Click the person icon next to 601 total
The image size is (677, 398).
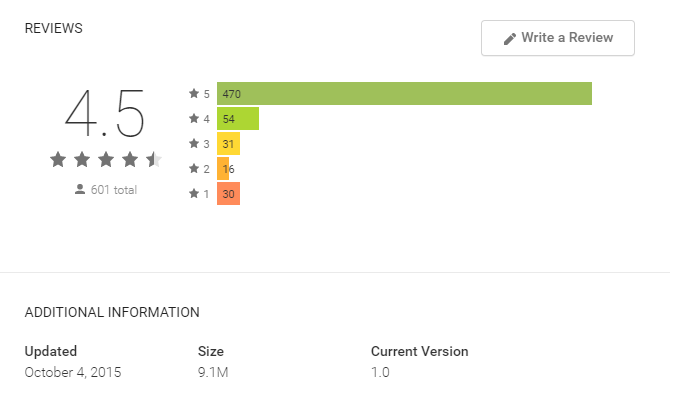click(81, 191)
